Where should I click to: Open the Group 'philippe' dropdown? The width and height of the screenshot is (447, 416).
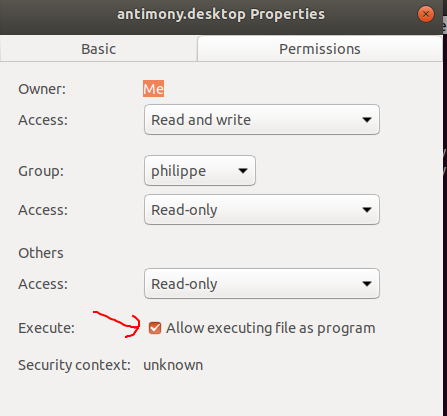coord(200,171)
